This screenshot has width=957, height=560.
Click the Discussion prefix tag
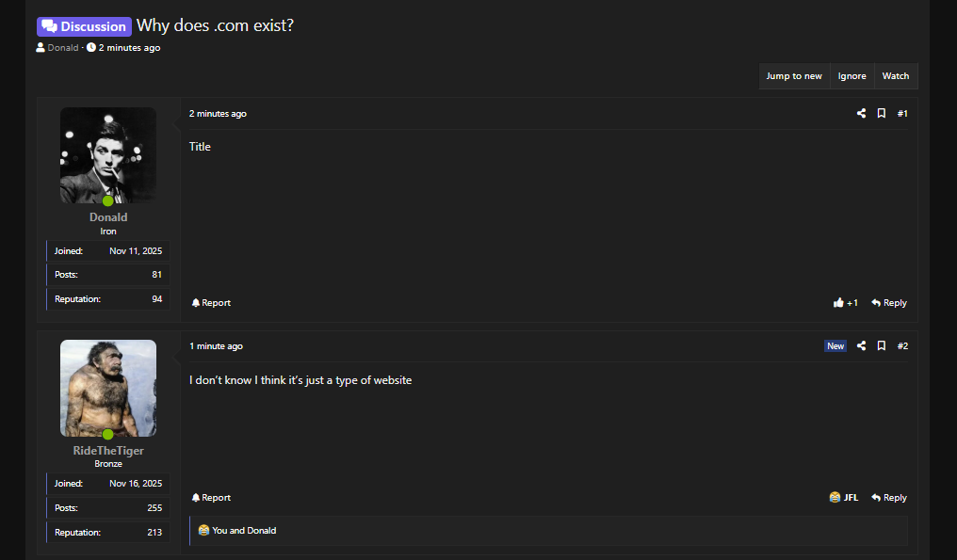point(84,26)
